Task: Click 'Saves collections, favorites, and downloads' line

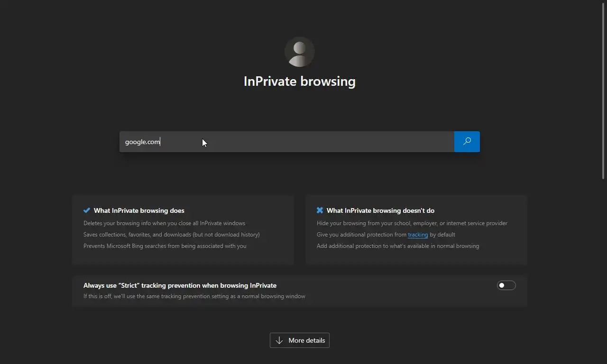Action: (x=171, y=235)
